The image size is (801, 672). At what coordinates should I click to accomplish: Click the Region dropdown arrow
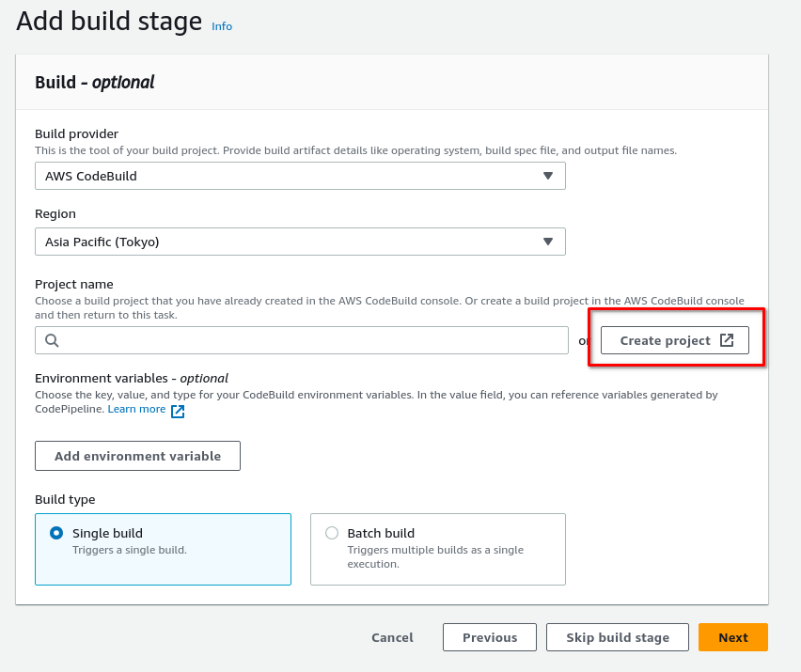tap(548, 242)
